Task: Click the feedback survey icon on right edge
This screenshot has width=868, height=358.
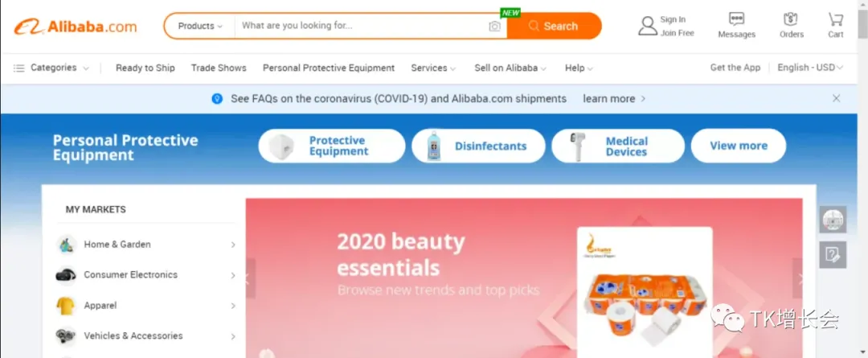Action: [833, 255]
